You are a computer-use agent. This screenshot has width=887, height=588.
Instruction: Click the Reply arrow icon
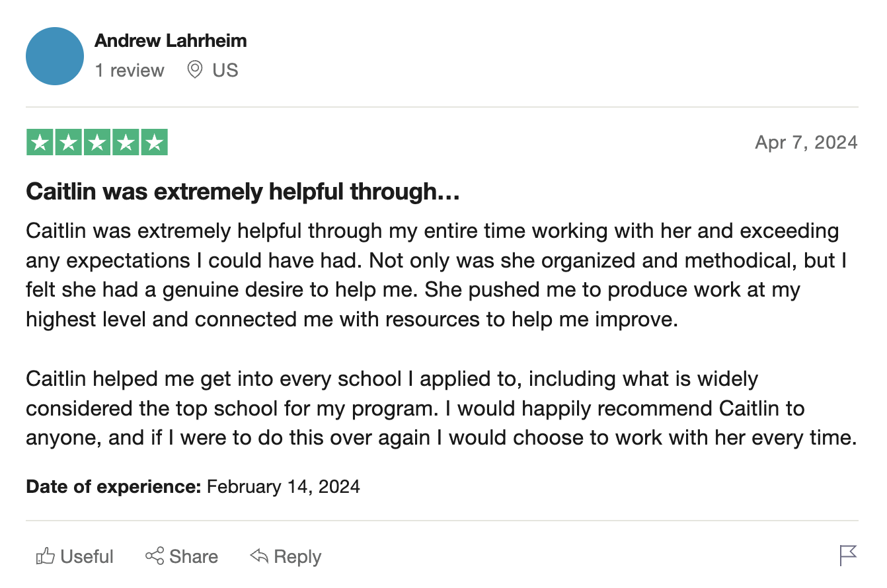(259, 556)
